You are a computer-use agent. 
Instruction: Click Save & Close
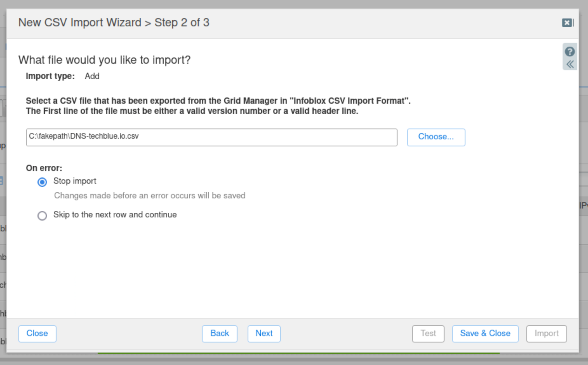(485, 334)
